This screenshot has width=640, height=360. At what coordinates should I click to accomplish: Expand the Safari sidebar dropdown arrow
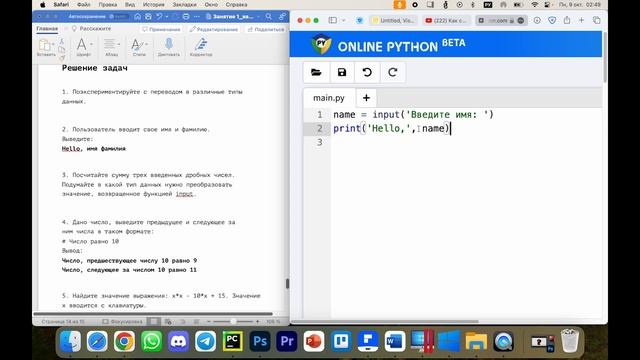343,20
